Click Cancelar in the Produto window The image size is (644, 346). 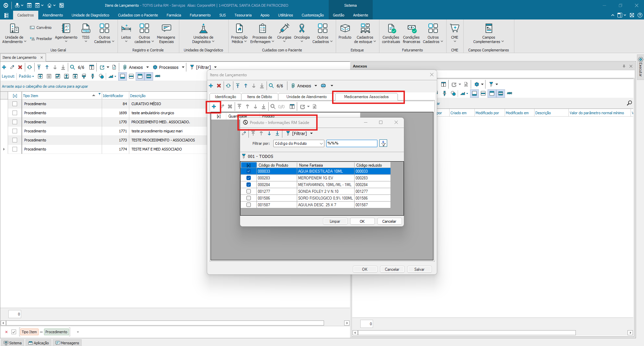tap(389, 221)
